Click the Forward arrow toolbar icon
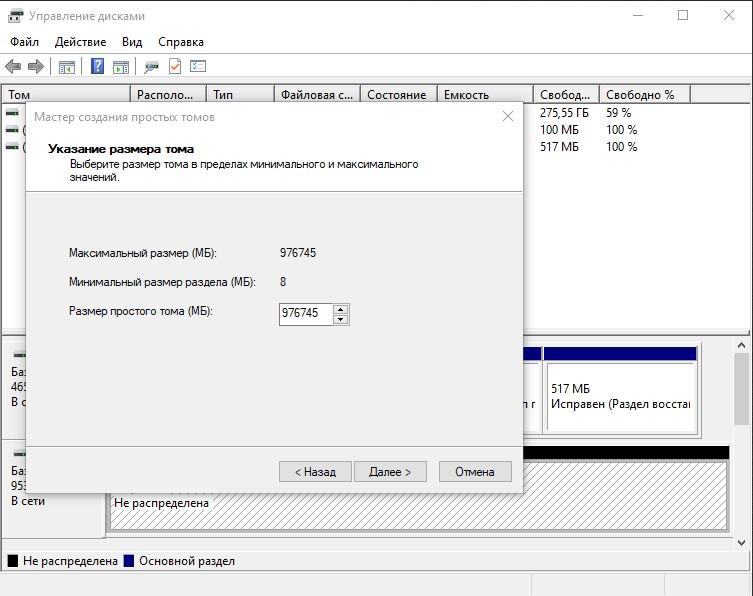Viewport: 753px width, 596px height. click(36, 66)
